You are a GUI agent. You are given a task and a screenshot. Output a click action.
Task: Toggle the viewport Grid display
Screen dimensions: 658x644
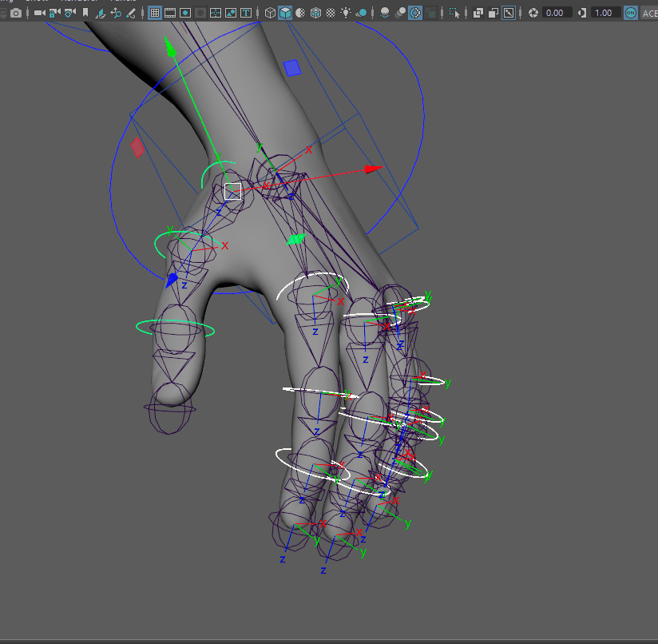[x=155, y=13]
